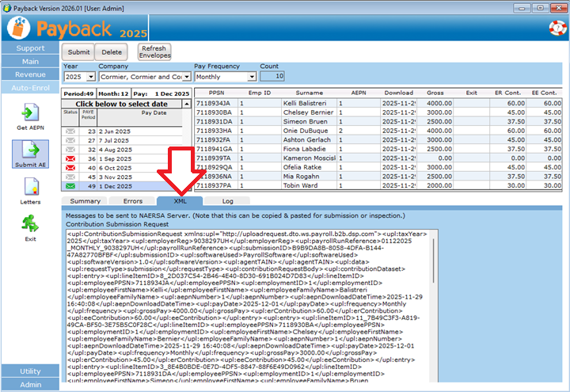Click the Exit running man icon
The width and height of the screenshot is (570, 392).
(x=31, y=225)
